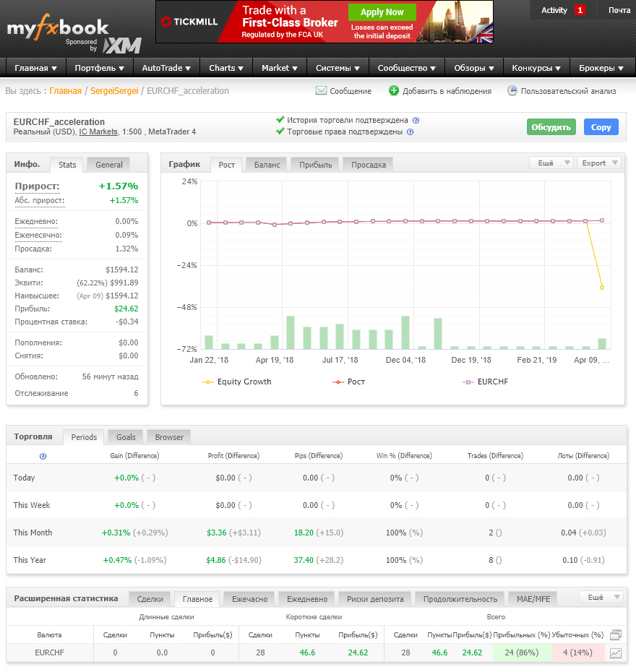Click the 24 (86%) profitable cell
The height and width of the screenshot is (672, 636).
click(521, 652)
